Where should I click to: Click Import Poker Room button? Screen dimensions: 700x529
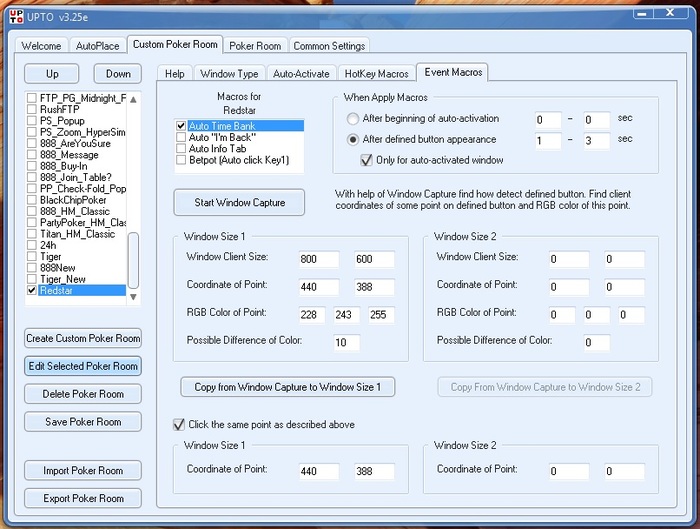83,471
